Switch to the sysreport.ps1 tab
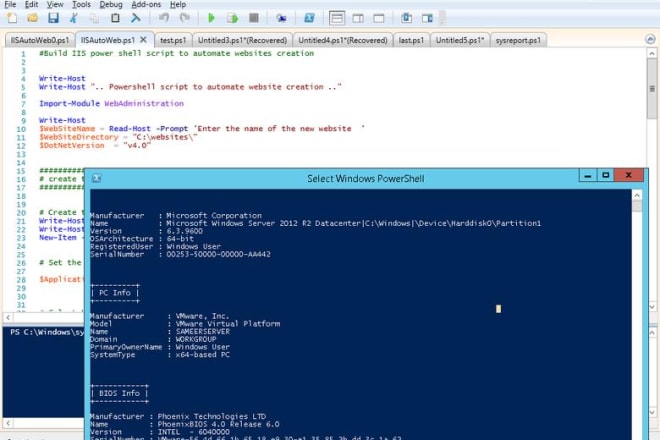 (x=518, y=40)
